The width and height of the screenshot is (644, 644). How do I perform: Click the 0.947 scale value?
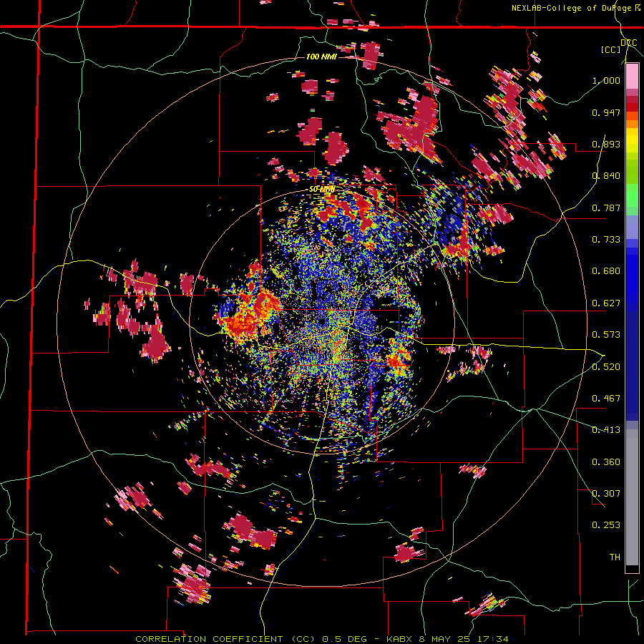coord(606,112)
